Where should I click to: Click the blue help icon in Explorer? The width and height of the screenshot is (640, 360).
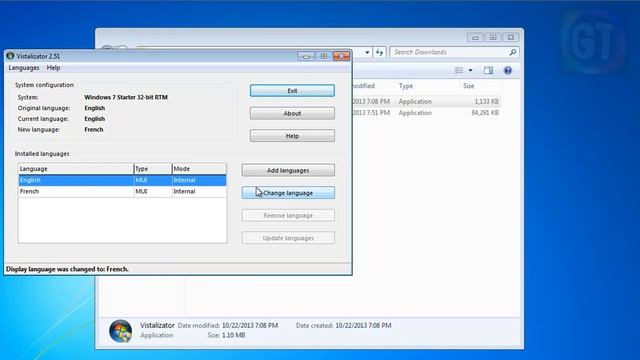pos(507,71)
